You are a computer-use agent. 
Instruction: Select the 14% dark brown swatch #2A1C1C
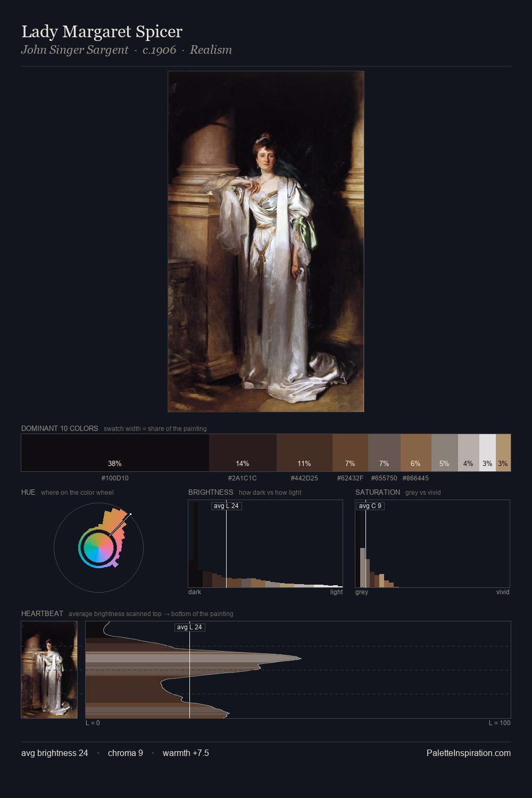click(243, 453)
